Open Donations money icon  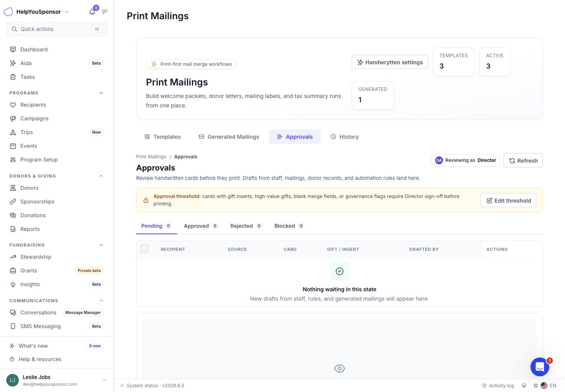pos(13,215)
